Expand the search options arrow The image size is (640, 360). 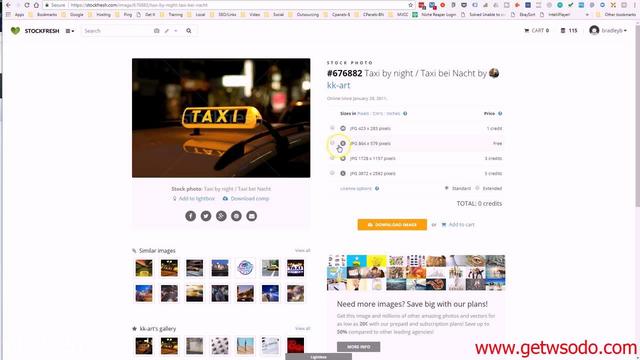[176, 31]
